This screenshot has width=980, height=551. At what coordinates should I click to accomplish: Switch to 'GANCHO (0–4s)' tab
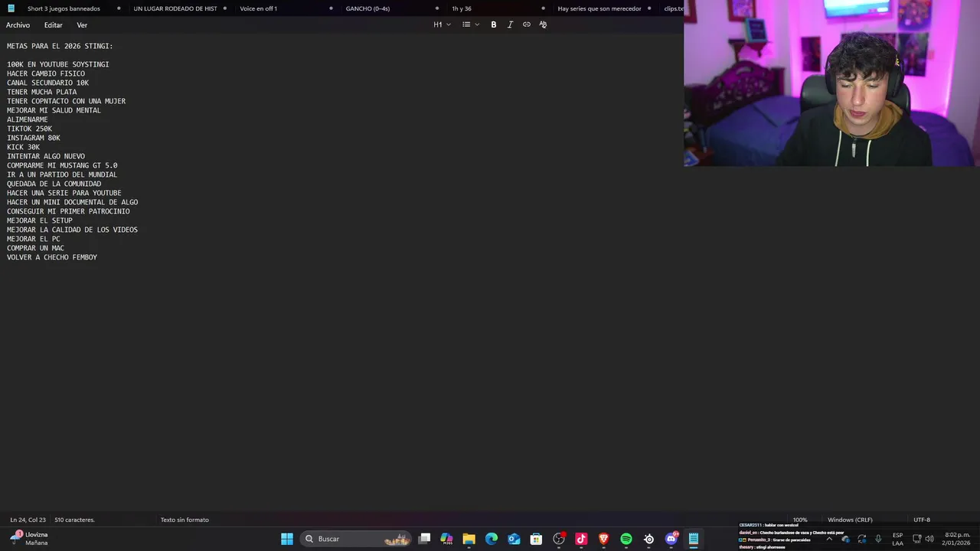[367, 8]
